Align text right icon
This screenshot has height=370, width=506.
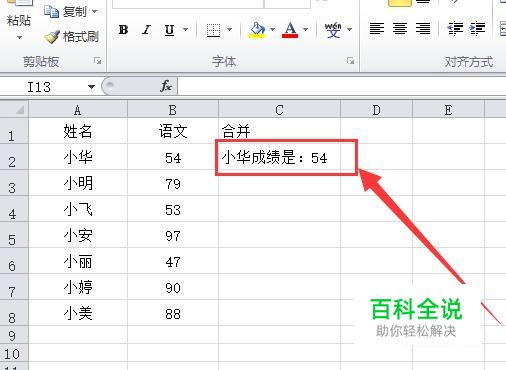coord(423,29)
